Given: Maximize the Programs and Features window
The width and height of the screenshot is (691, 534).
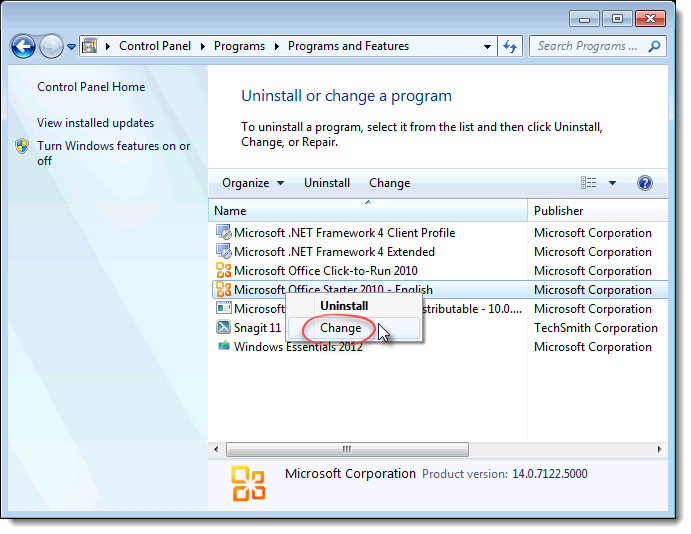Looking at the screenshot, I should [x=617, y=19].
